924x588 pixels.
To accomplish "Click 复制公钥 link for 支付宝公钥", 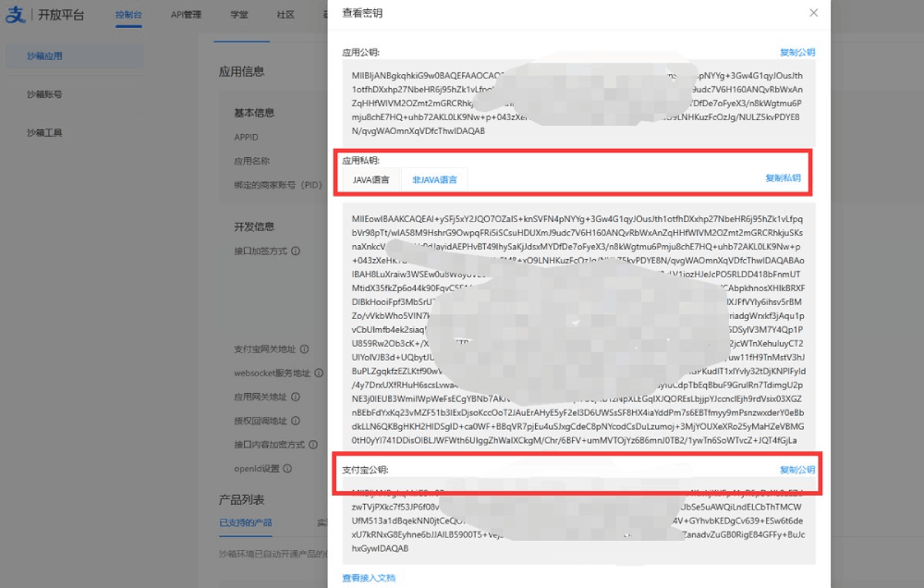I will [797, 470].
